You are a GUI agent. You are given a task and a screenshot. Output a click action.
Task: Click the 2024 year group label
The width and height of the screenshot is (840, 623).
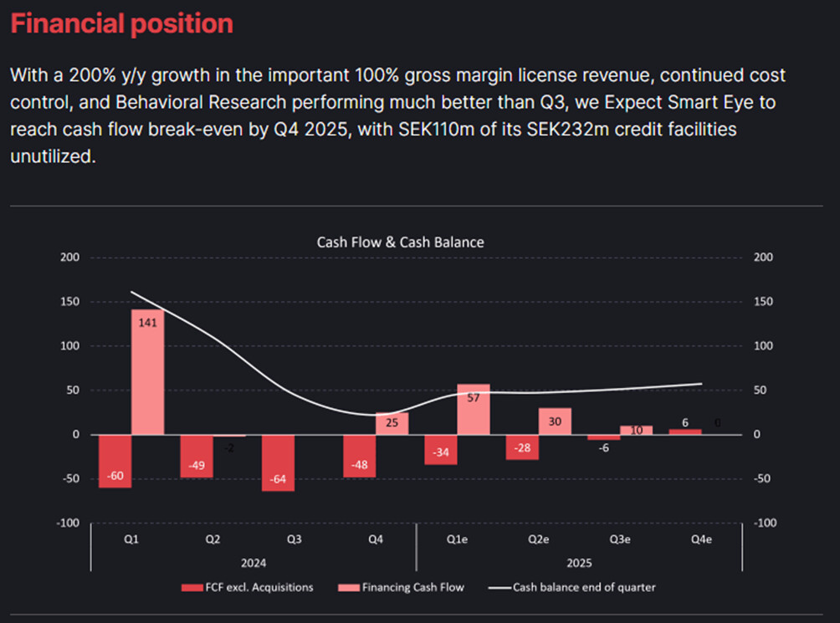pyautogui.click(x=254, y=563)
